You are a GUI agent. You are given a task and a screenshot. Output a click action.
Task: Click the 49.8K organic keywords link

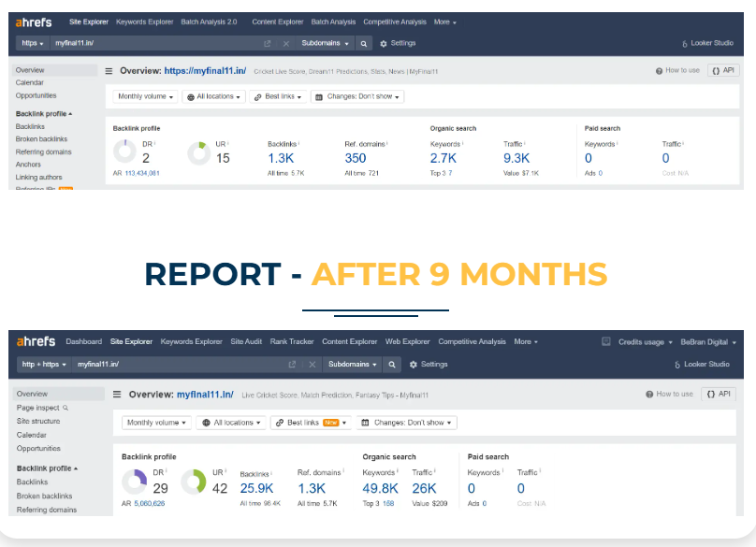tap(380, 488)
